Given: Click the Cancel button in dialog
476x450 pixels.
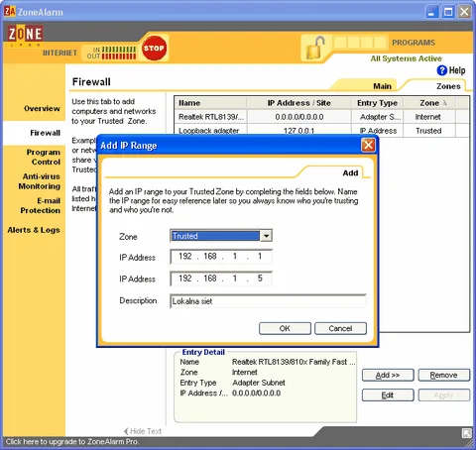Looking at the screenshot, I should (340, 328).
